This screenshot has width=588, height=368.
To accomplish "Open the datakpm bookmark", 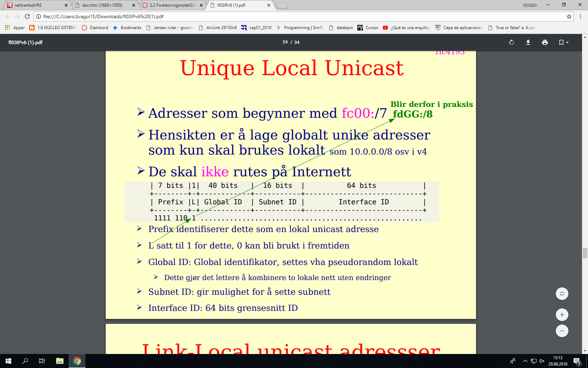I will click(341, 28).
